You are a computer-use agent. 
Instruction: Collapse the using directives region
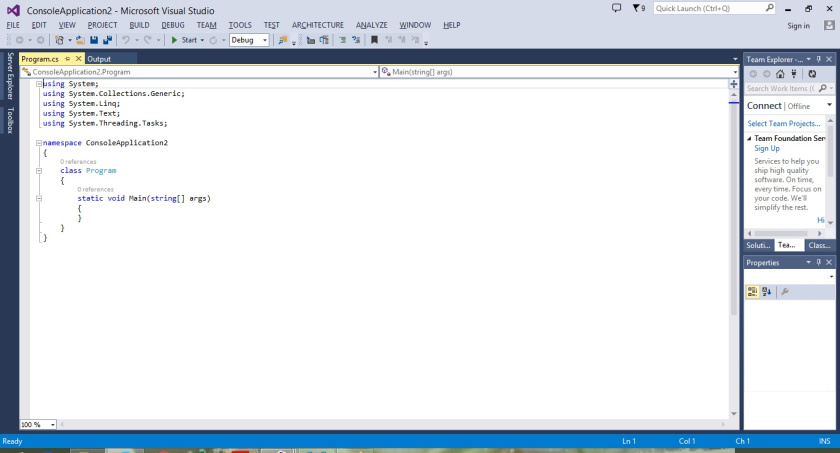point(39,84)
